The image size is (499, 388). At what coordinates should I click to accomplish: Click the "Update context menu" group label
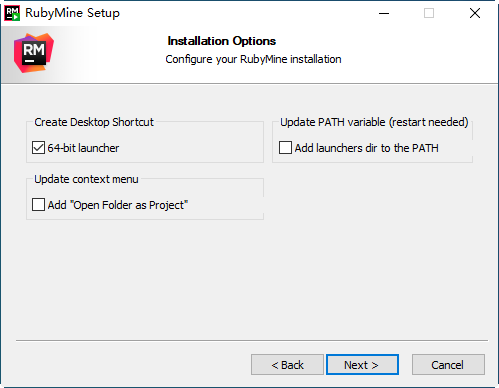tap(86, 179)
